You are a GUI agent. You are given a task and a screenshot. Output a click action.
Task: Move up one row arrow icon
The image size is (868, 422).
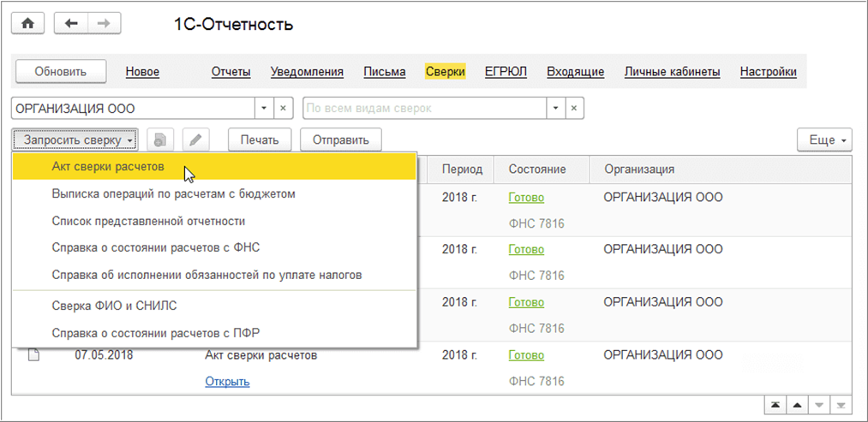coord(797,406)
